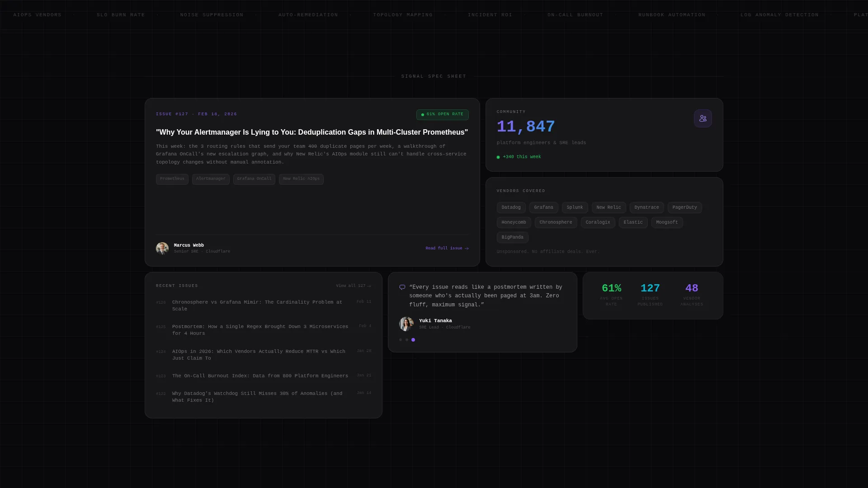Viewport: 868px width, 488px height.
Task: Click the 61% Open Rate badge
Action: click(443, 115)
